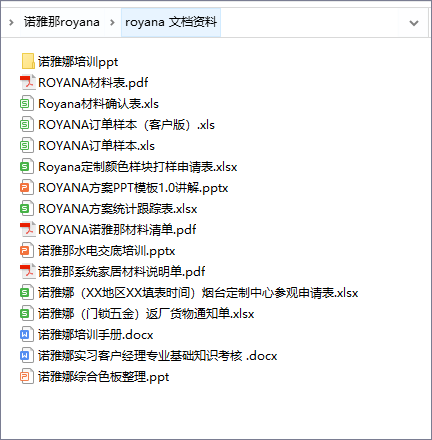432x440 pixels.
Task: Click the 诺雅娜培训手册.docx Word document icon
Action: 27,335
